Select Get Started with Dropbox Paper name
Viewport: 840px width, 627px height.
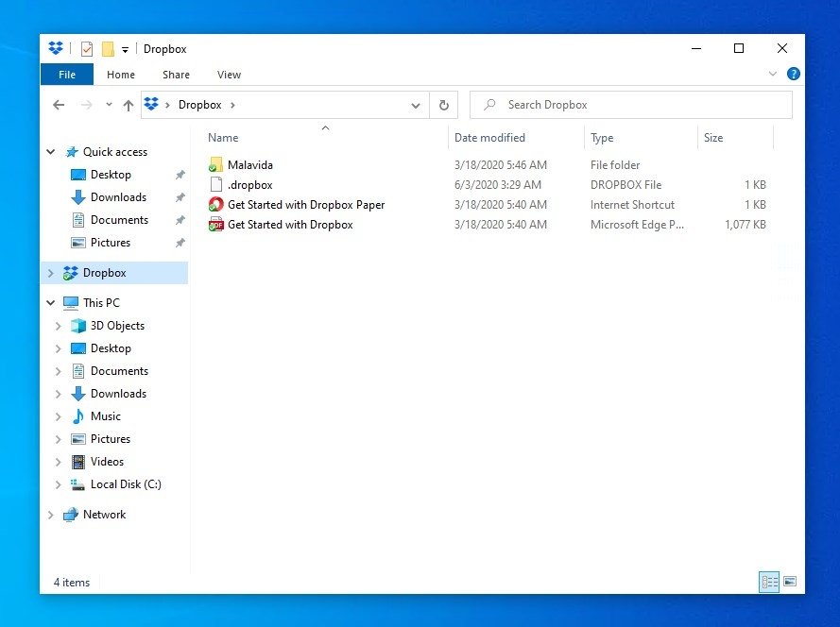tap(306, 205)
